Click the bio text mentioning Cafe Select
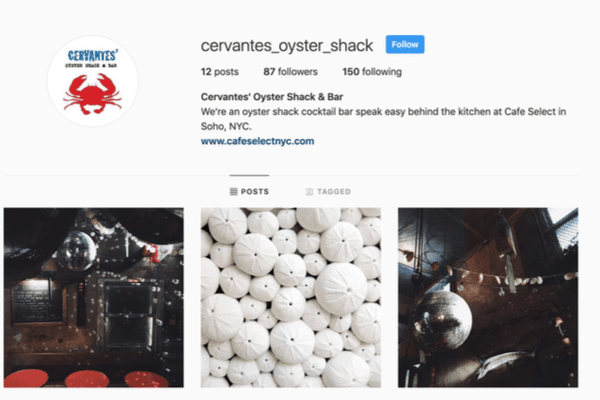 tap(383, 119)
